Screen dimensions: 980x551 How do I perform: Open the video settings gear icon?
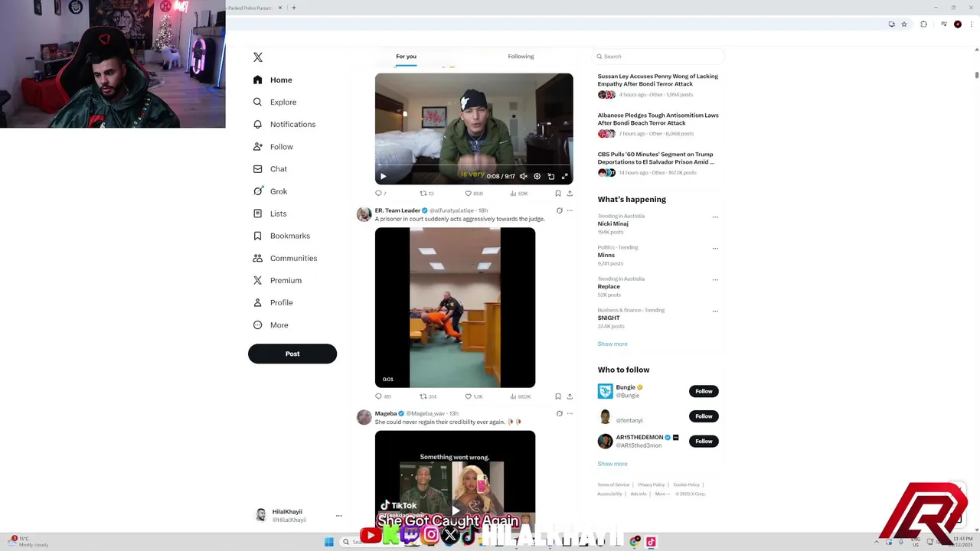click(x=537, y=176)
